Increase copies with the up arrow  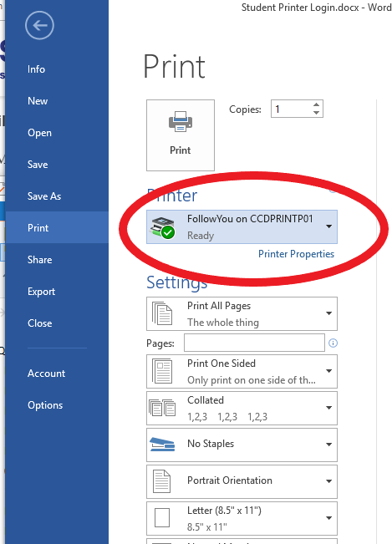[x=316, y=104]
